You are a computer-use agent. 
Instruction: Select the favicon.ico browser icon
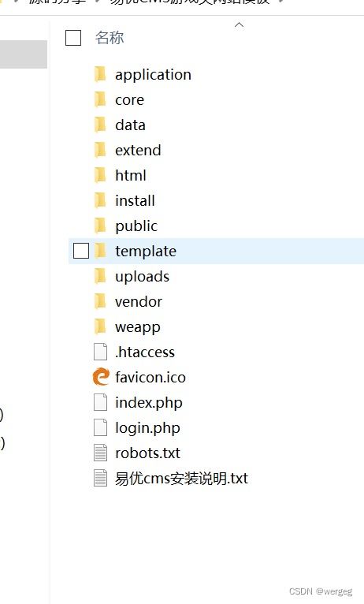tap(101, 377)
